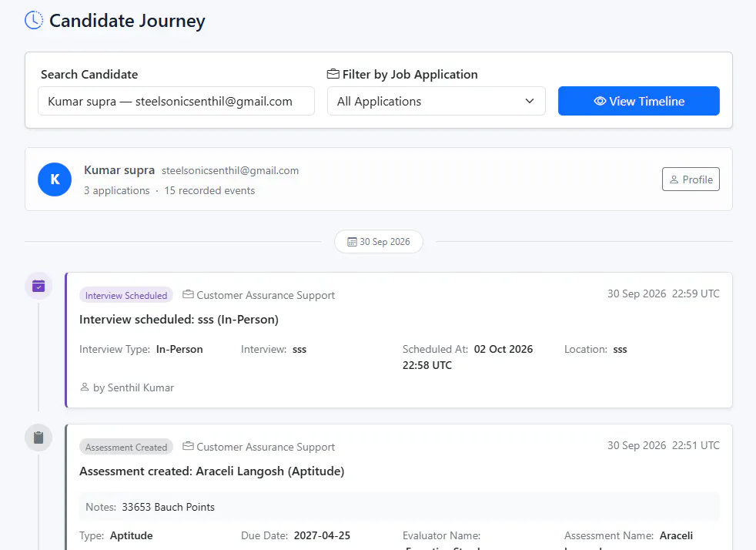Screen dimensions: 756x550
Task: Click the 'Interview scheduled: sss (In-Person)' title
Action: tap(179, 320)
